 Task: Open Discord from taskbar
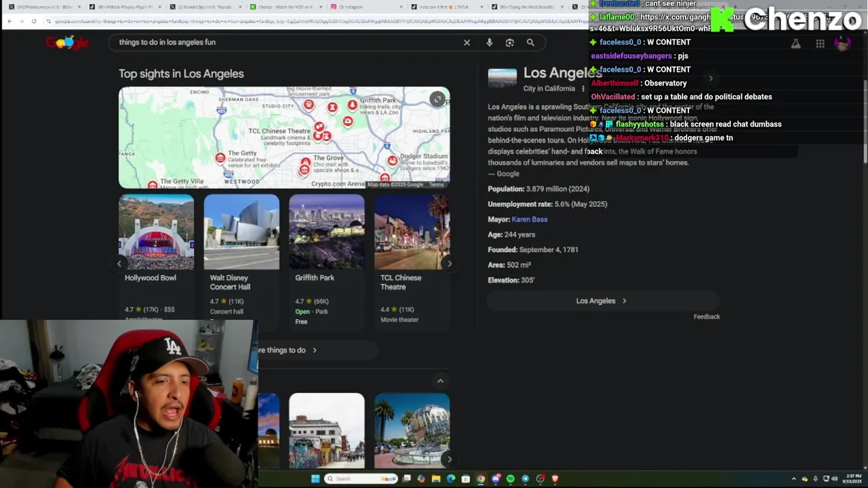496,479
